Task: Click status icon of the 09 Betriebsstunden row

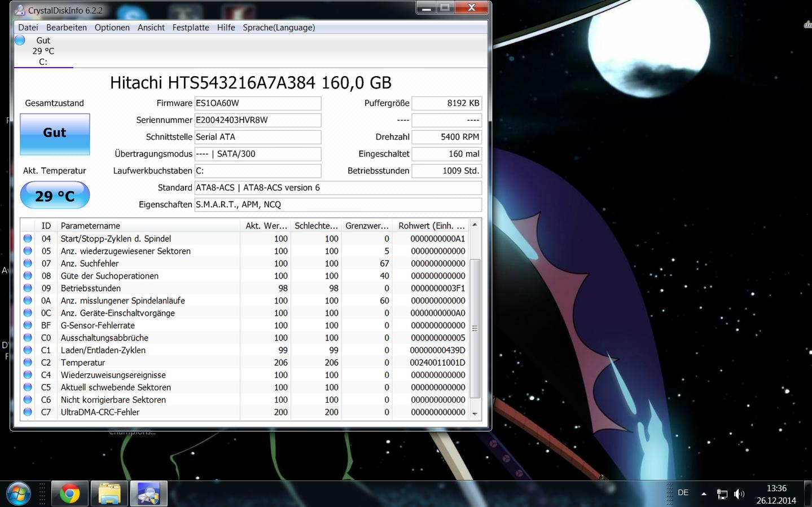Action: tap(28, 288)
